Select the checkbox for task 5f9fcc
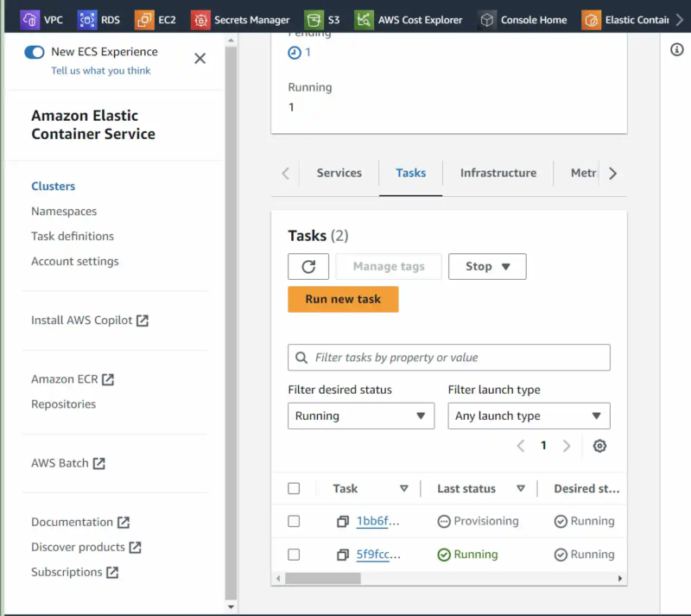 (294, 555)
